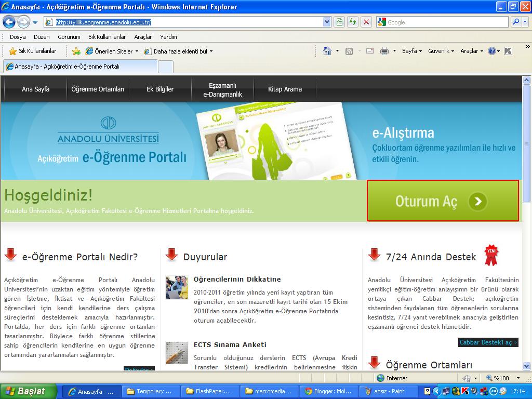
Task: Click the browser Back arrow button
Action: coord(9,22)
